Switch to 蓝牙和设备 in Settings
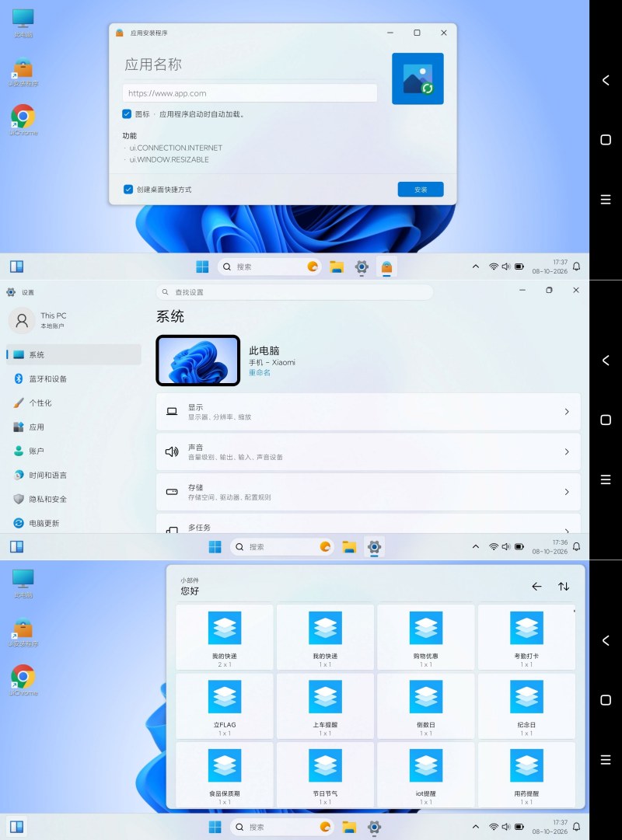The width and height of the screenshot is (622, 840). click(73, 378)
